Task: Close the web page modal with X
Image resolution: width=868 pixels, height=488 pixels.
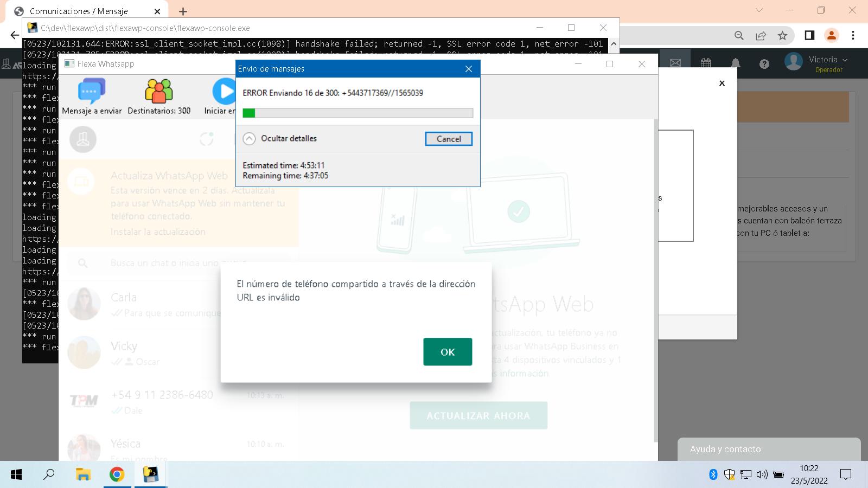Action: (x=722, y=83)
